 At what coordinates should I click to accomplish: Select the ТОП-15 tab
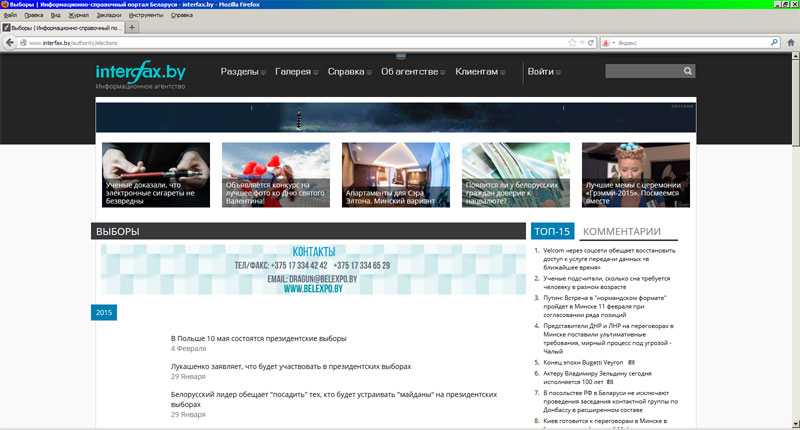pyautogui.click(x=552, y=231)
